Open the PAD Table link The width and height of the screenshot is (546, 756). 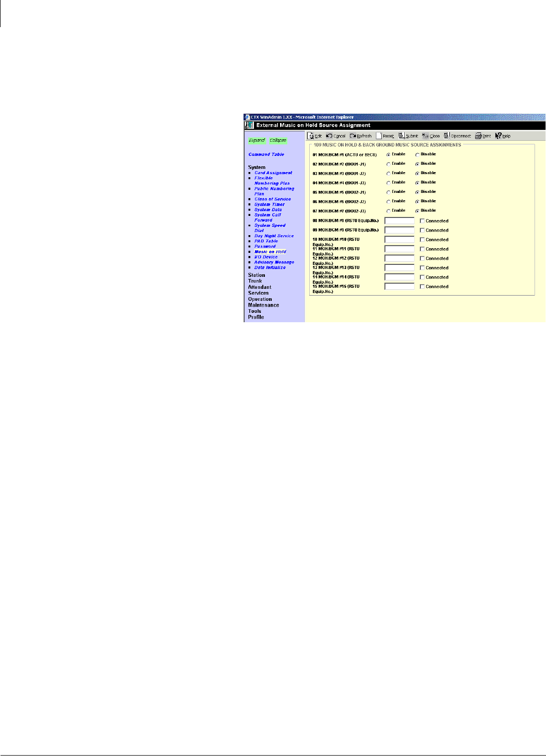point(266,241)
